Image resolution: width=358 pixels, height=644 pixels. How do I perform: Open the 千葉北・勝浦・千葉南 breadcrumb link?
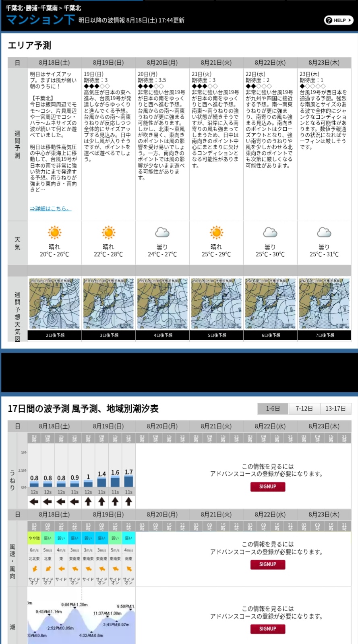(31, 8)
